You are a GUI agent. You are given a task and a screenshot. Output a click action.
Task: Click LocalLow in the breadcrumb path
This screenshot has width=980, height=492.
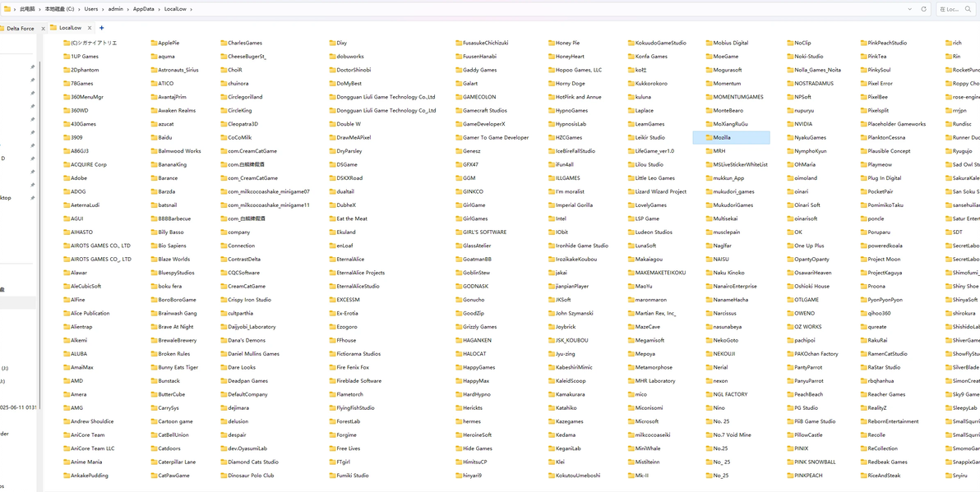point(175,9)
